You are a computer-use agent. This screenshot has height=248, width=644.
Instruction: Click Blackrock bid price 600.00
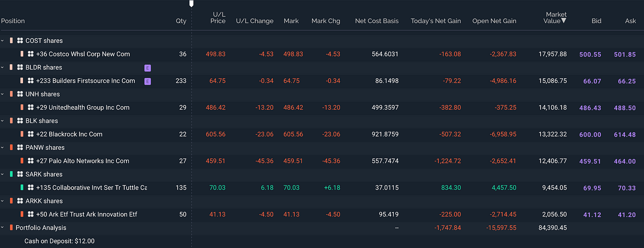click(590, 134)
